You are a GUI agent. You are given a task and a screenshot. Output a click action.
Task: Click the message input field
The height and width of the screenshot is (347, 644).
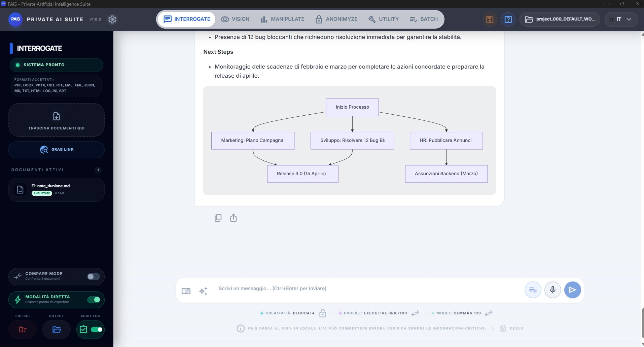[x=368, y=288]
